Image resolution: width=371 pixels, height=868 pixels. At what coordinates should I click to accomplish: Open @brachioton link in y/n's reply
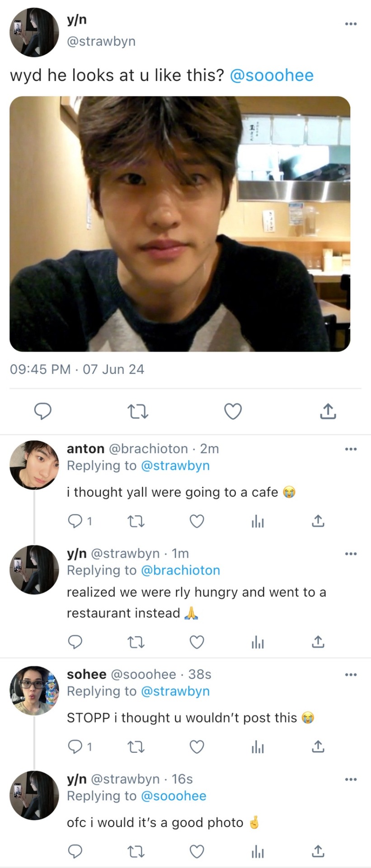click(180, 571)
